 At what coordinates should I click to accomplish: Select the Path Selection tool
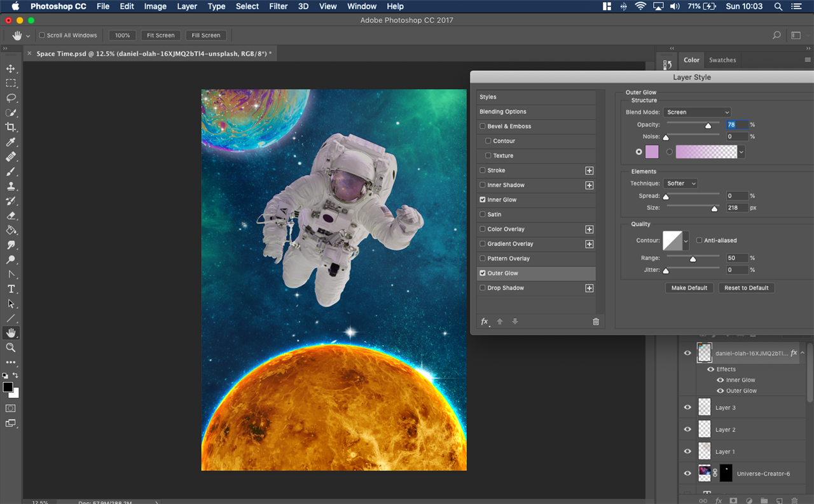coord(11,304)
